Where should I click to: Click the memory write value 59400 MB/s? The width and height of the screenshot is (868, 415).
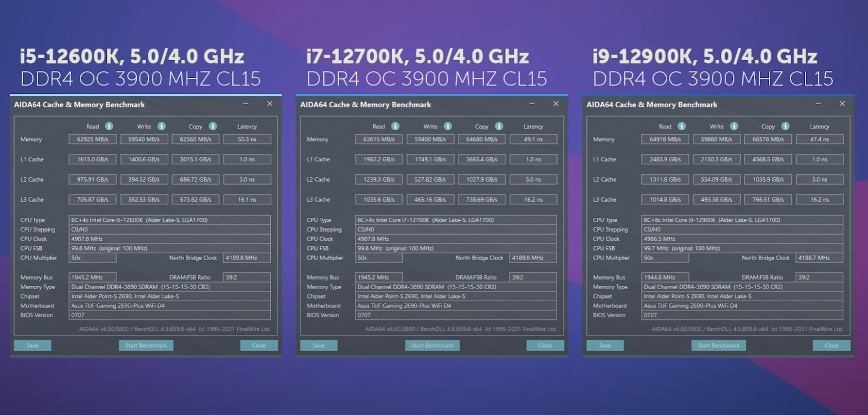click(x=430, y=139)
